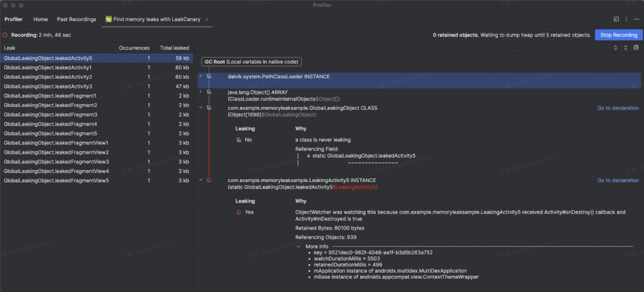Select the GlobalLeakingObject.leakedFragment1 row
644x292 pixels.
click(97, 96)
